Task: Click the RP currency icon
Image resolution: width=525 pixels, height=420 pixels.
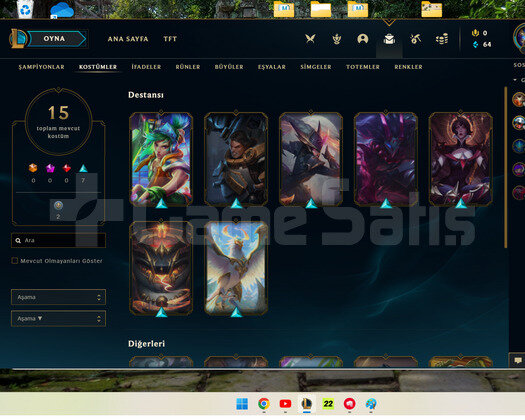Action: point(475,33)
